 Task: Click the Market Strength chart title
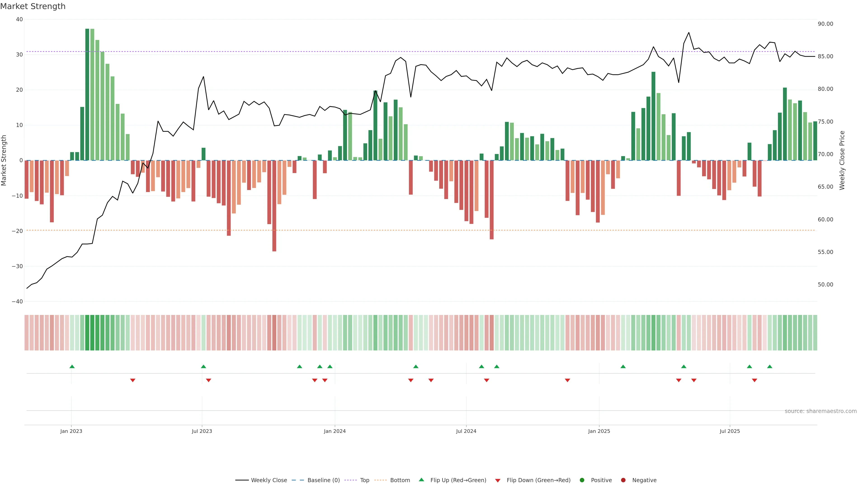pyautogui.click(x=33, y=6)
